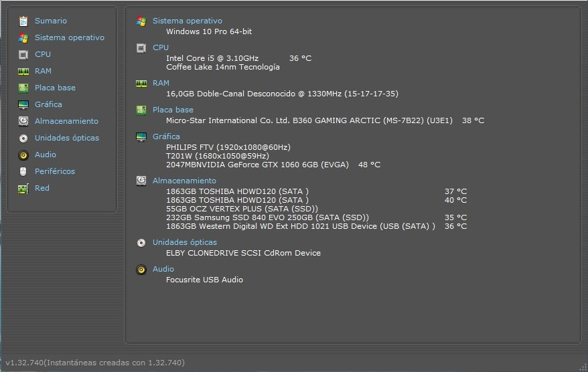Open the RAM memory stick sidebar icon
The width and height of the screenshot is (588, 372).
click(23, 71)
